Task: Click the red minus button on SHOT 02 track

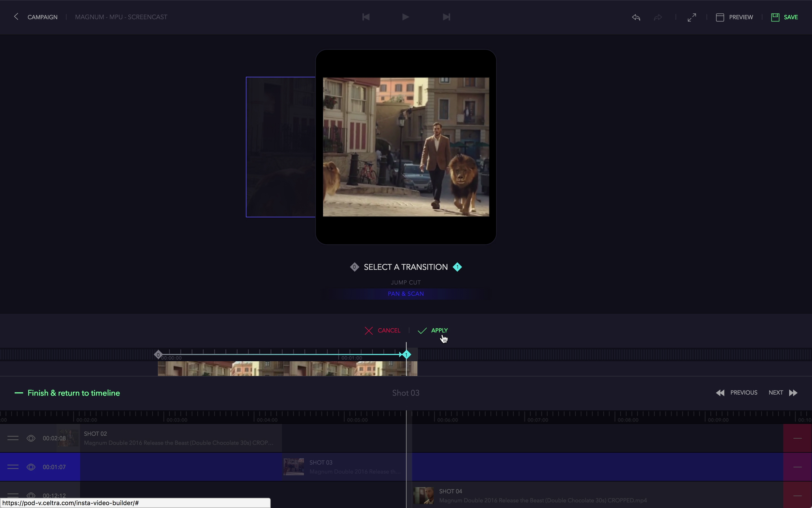Action: click(x=797, y=438)
